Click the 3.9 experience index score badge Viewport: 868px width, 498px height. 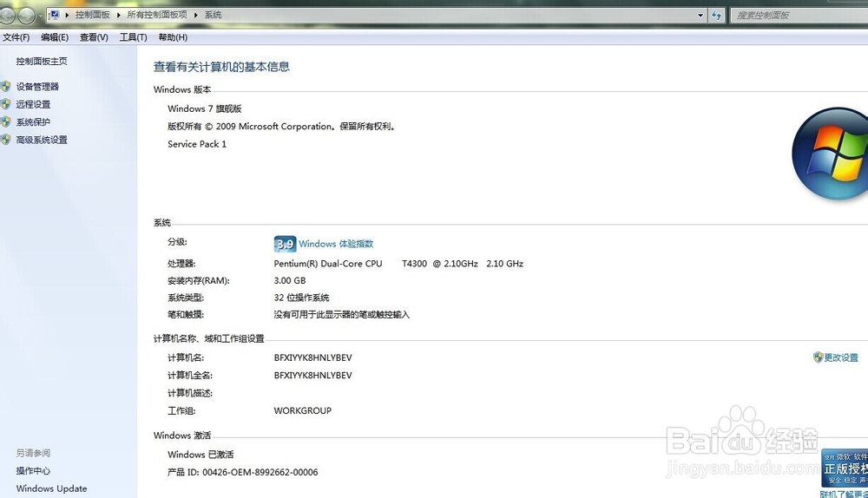[x=285, y=244]
